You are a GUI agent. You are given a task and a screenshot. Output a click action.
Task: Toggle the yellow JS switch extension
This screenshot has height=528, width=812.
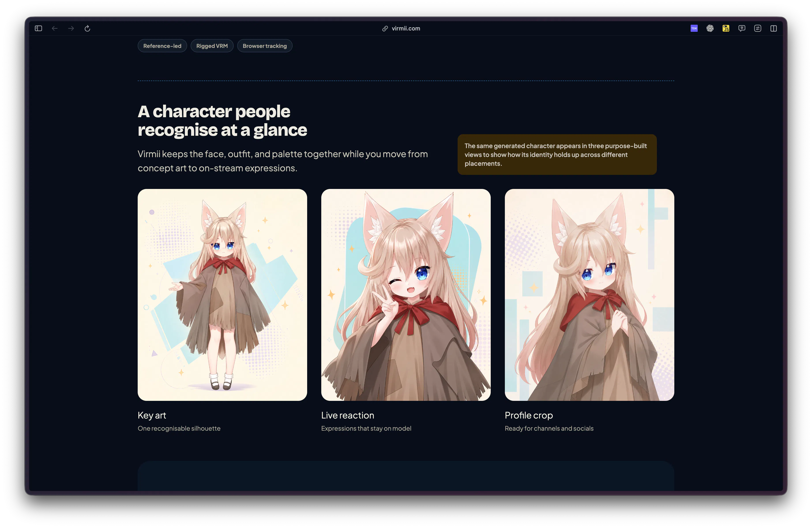point(726,28)
